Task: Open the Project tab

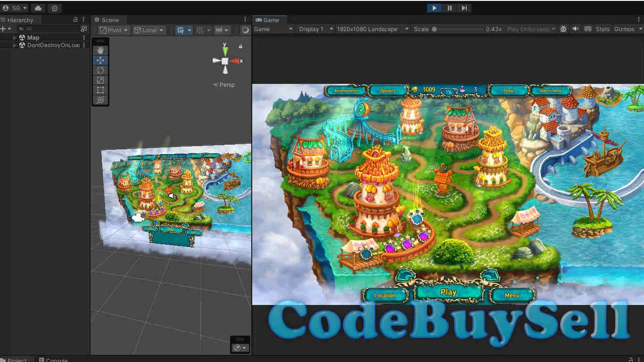Action: pos(16,360)
